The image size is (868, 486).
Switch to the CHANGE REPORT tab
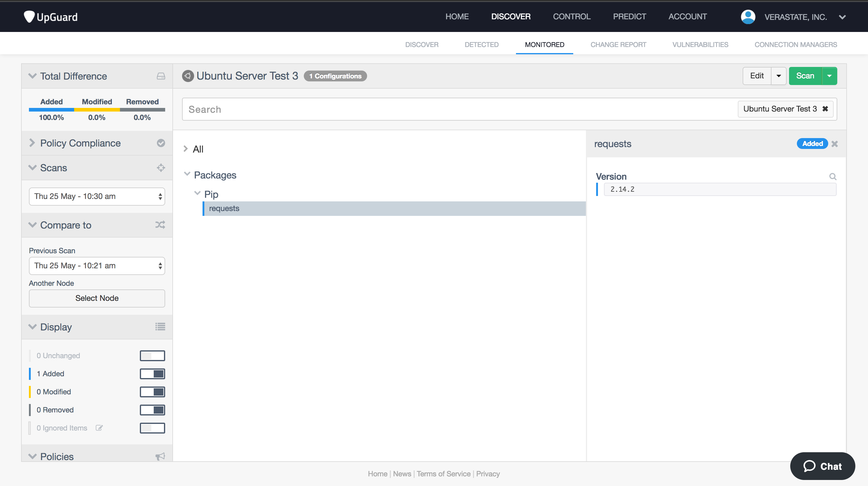point(618,45)
